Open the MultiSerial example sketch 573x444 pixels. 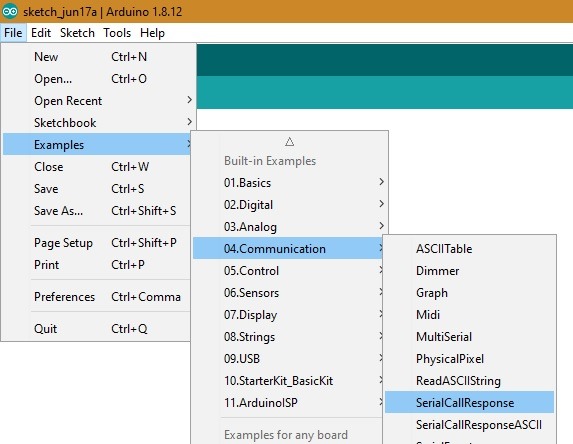pyautogui.click(x=470, y=337)
